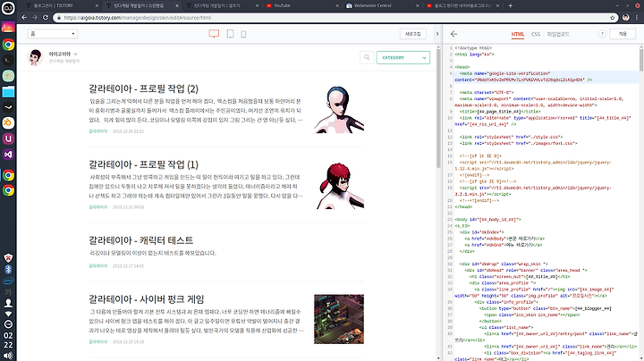Open the Chrome three-dot menu
This screenshot has height=361, width=644.
[x=637, y=18]
